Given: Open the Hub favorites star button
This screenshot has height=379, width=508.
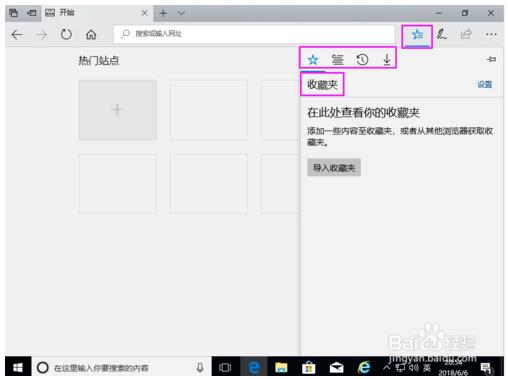Looking at the screenshot, I should (x=417, y=34).
